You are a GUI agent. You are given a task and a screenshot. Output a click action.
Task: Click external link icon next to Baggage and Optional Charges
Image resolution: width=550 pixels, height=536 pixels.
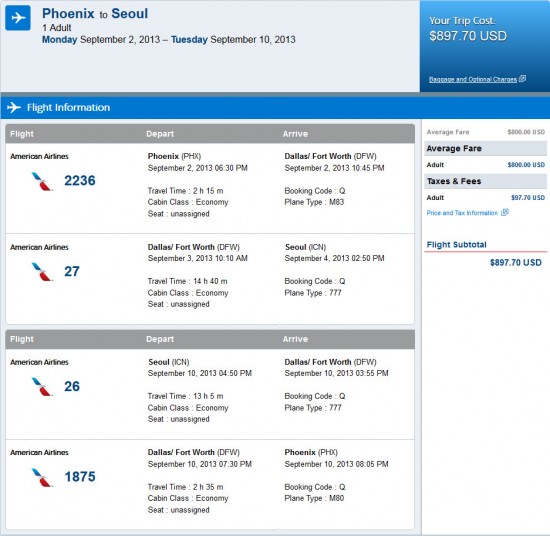522,79
